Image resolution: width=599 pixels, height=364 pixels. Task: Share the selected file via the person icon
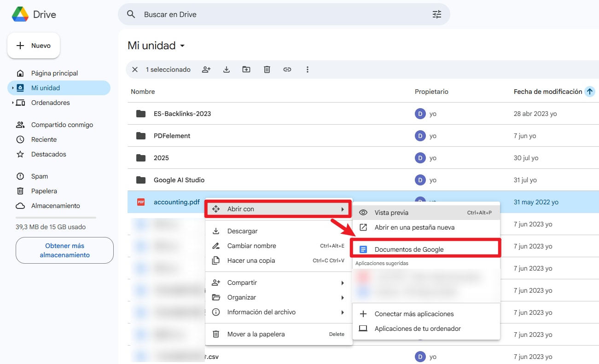coord(206,69)
